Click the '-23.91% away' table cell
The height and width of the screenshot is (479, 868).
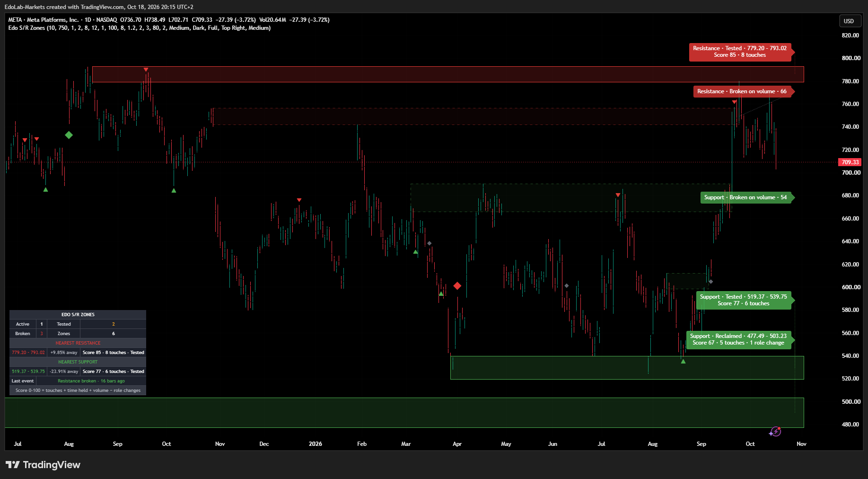(64, 372)
